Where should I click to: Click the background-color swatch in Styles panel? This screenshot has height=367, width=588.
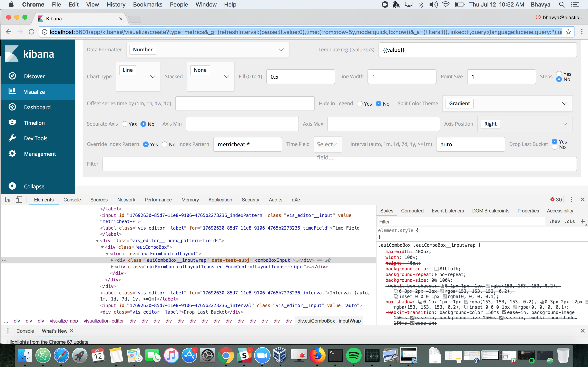pos(436,269)
